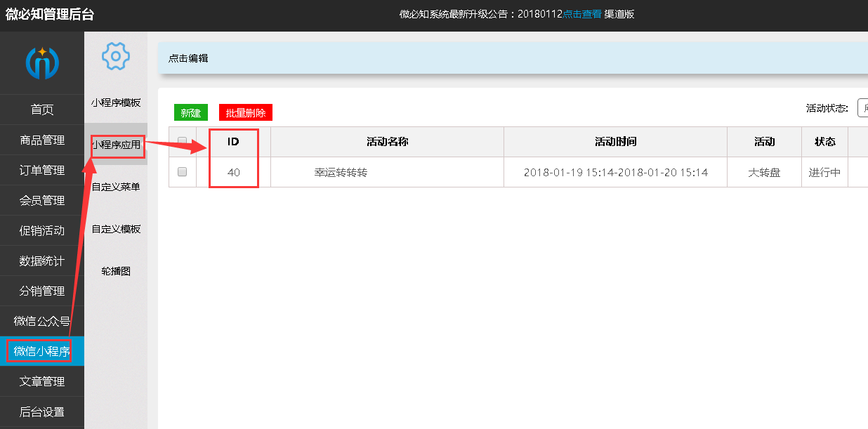
Task: Click the gear settings icon
Action: 116,56
